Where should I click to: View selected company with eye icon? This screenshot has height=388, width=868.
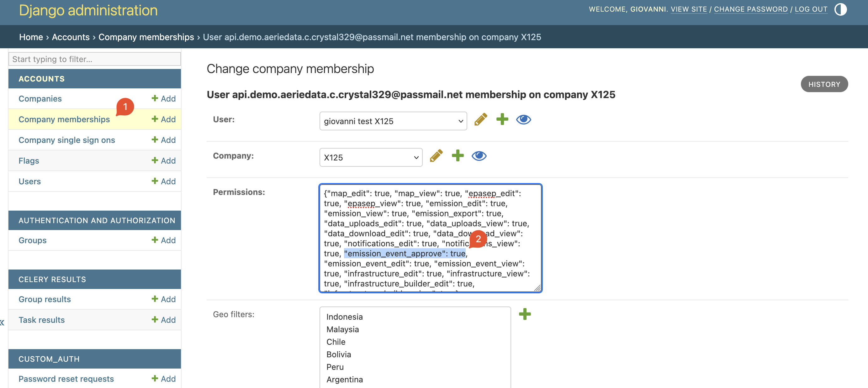tap(479, 156)
